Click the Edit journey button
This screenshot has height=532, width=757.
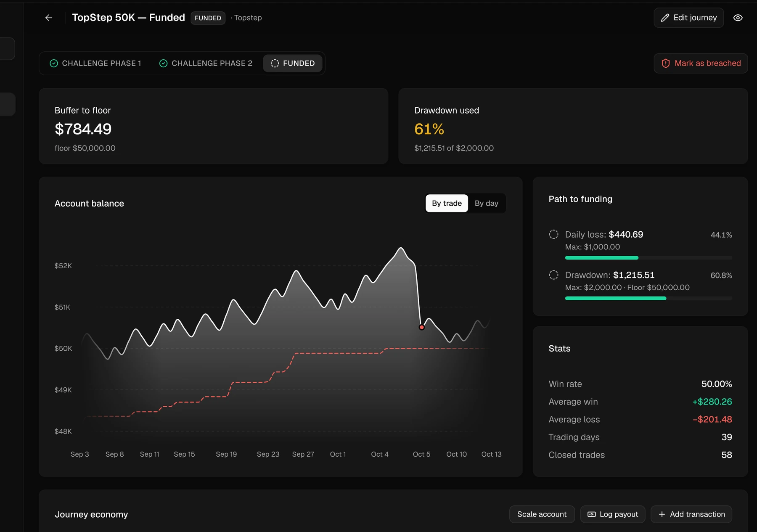tap(688, 18)
